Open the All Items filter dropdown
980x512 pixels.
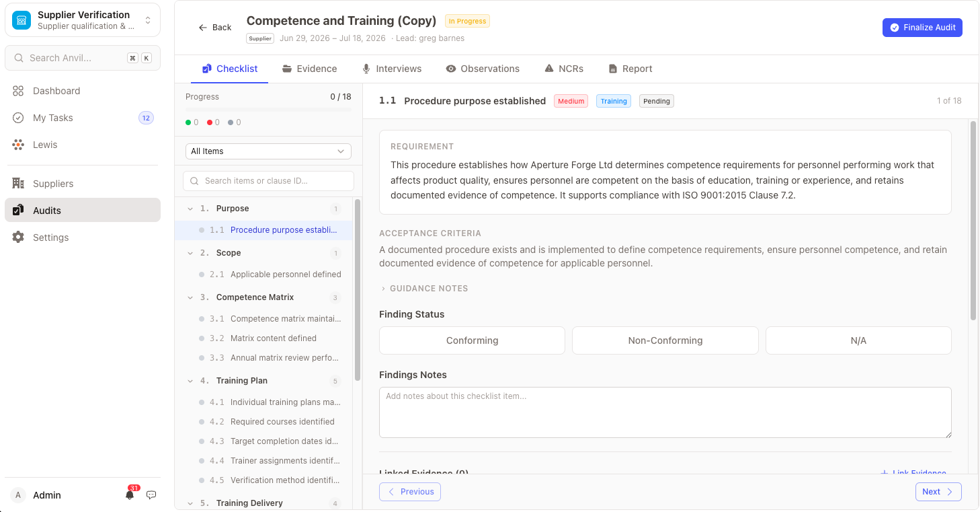point(268,151)
